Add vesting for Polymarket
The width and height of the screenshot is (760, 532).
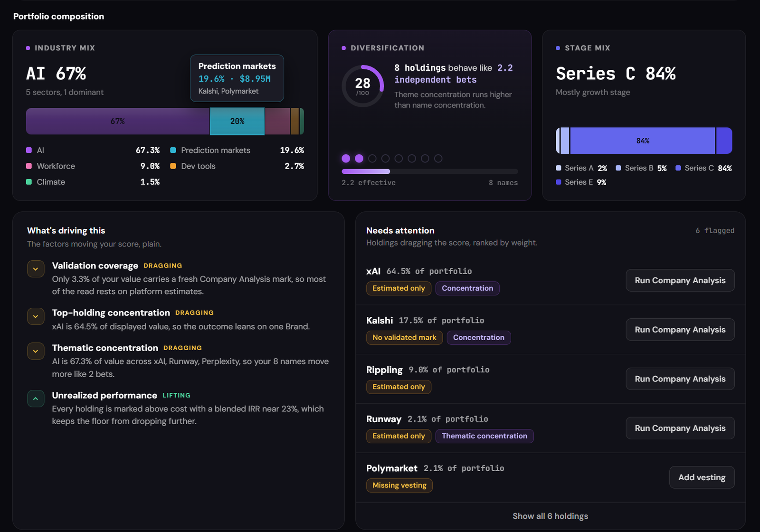(x=702, y=477)
